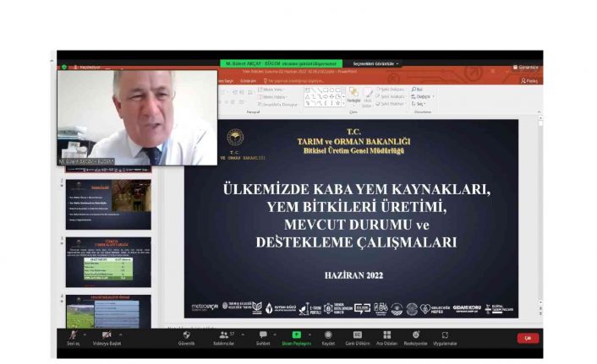Click the Paylaş button in PowerPoint
The image size is (597, 364).
tap(530, 81)
